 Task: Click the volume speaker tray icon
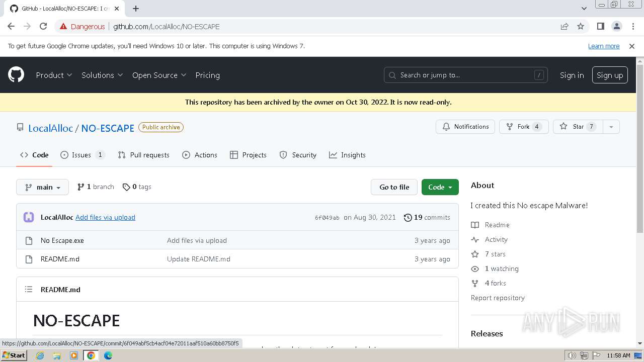[572, 355]
